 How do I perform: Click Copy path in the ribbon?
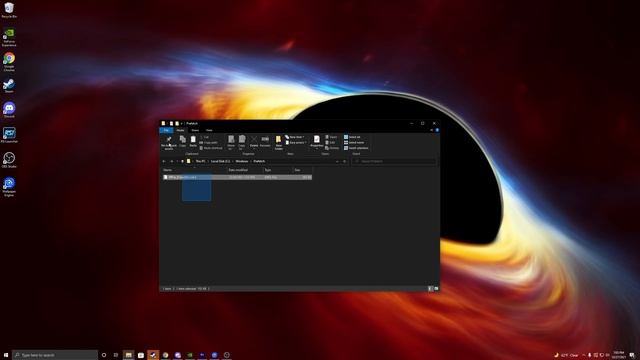point(209,142)
